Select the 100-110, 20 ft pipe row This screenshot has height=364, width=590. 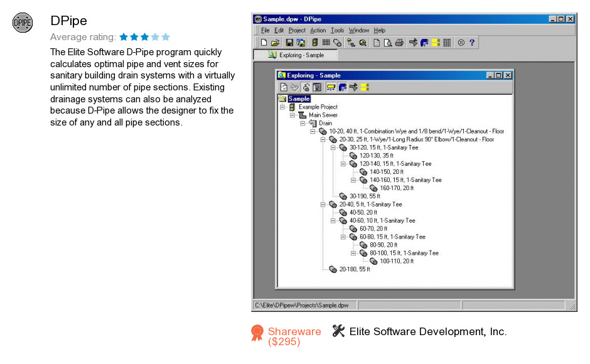397,261
